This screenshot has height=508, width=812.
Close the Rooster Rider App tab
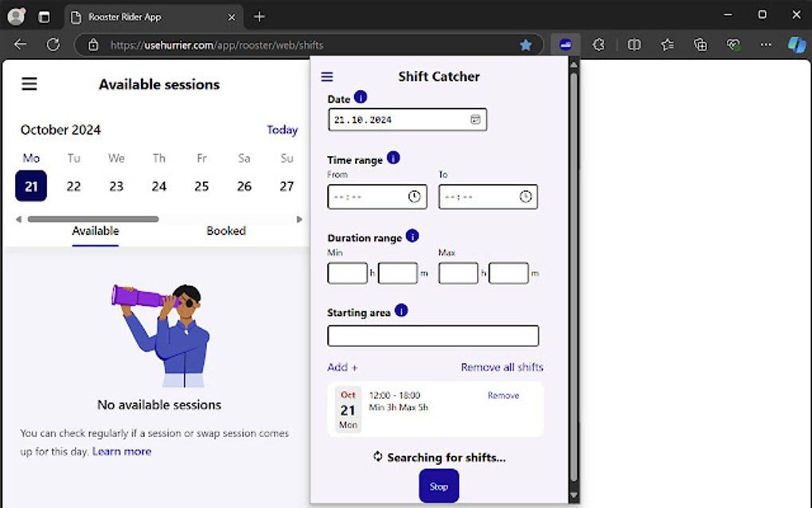[232, 17]
